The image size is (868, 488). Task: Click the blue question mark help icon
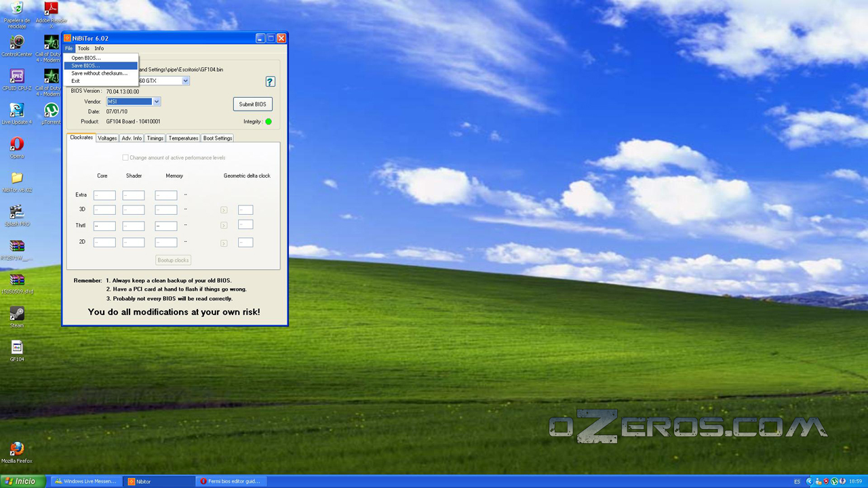pos(270,81)
